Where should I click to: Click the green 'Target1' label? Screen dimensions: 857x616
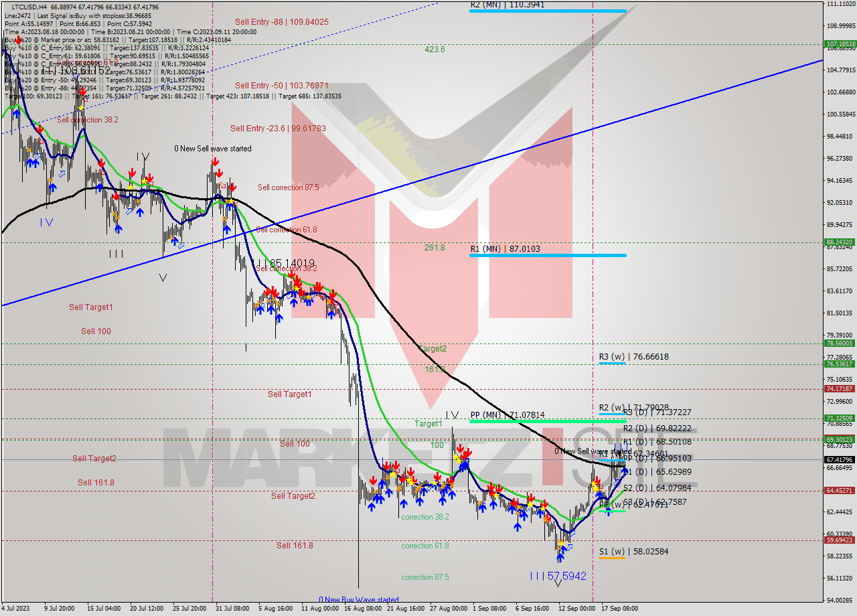428,424
